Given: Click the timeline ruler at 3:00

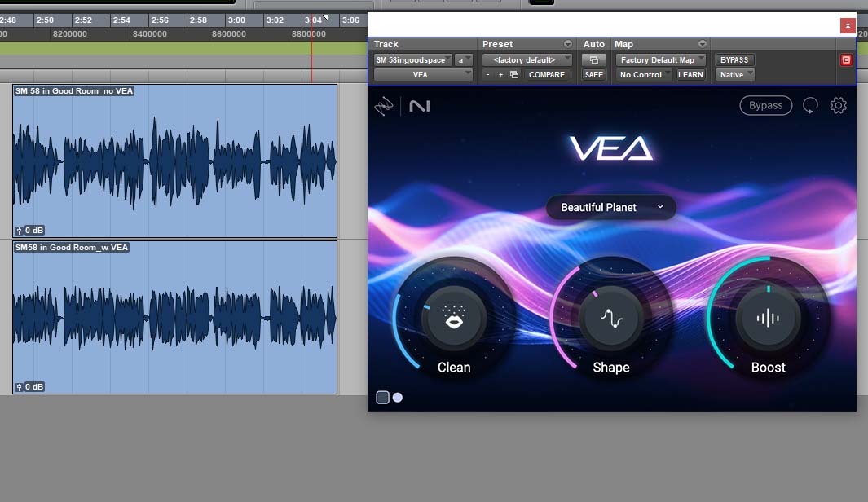Looking at the screenshot, I should (236, 20).
